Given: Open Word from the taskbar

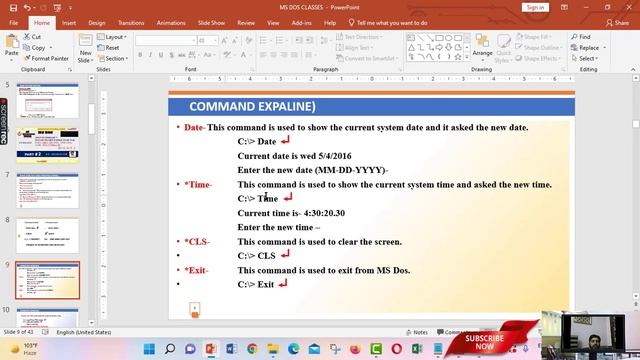Looking at the screenshot, I should click(231, 349).
